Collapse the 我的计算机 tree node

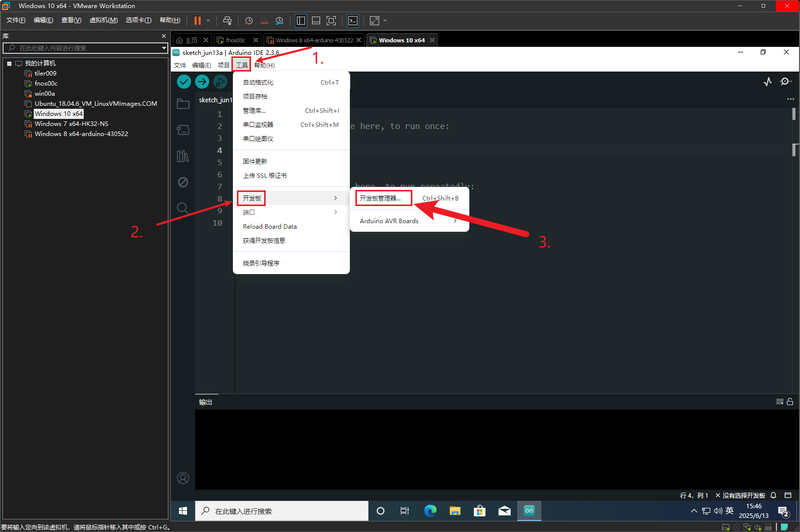click(x=9, y=63)
